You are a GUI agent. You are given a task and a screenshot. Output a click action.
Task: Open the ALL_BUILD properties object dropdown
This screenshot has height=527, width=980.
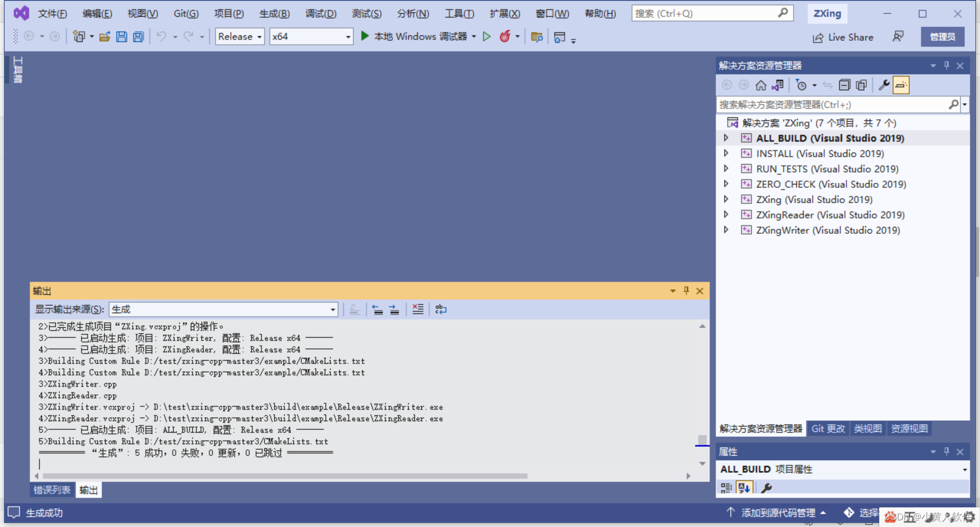click(x=965, y=470)
